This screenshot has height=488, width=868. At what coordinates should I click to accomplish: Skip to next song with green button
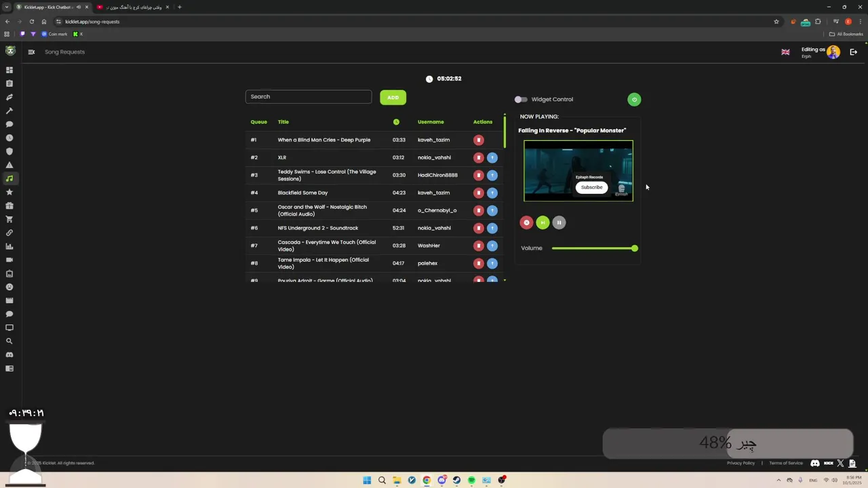coord(542,222)
